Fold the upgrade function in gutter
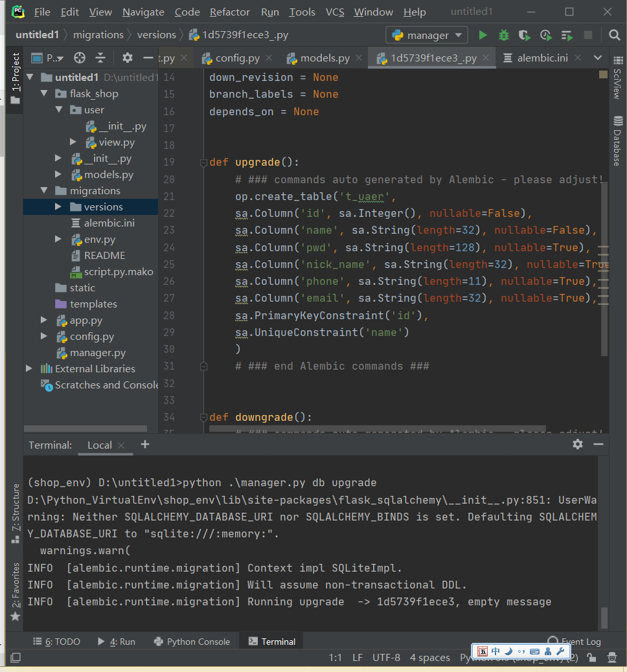The height and width of the screenshot is (672, 627). pyautogui.click(x=204, y=162)
